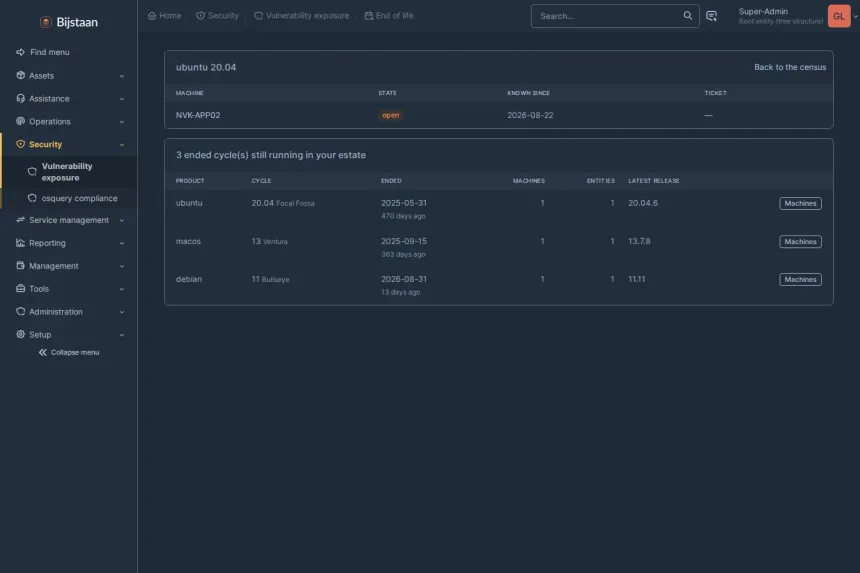Click the debian product cell
Viewport: 860px width, 573px height.
coord(189,279)
